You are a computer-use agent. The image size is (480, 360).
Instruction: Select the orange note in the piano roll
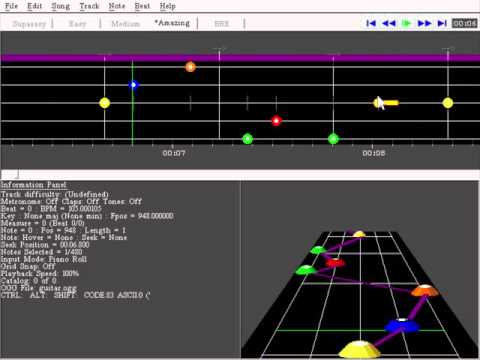pyautogui.click(x=190, y=67)
